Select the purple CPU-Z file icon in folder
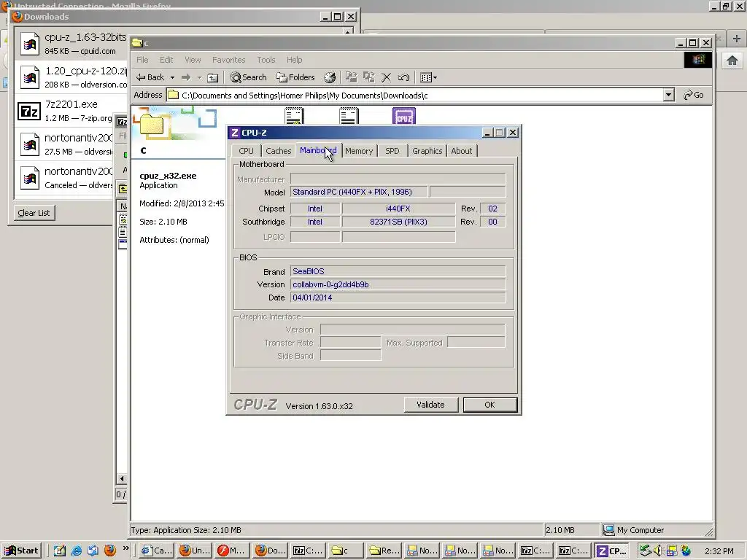 pyautogui.click(x=404, y=116)
